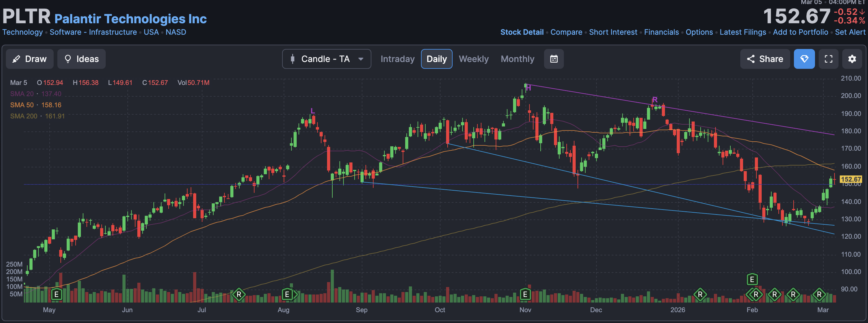868x323 pixels.
Task: Click the R marker in mid-July
Action: [x=239, y=294]
